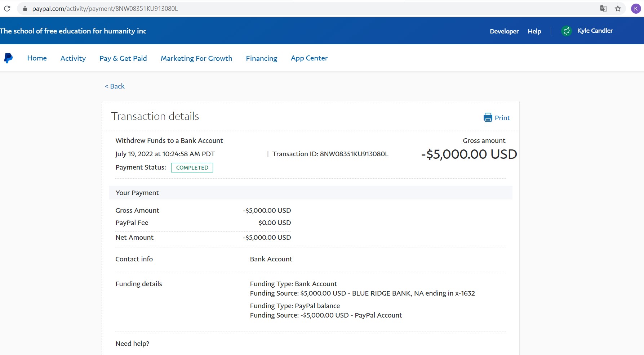Click the Contact info Bank Account value

point(271,259)
